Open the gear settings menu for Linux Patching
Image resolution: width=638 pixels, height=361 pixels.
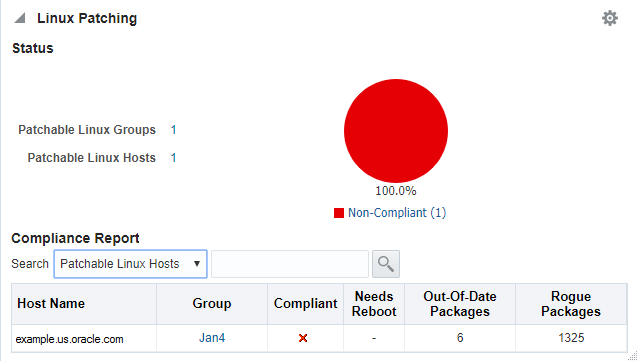(x=610, y=18)
